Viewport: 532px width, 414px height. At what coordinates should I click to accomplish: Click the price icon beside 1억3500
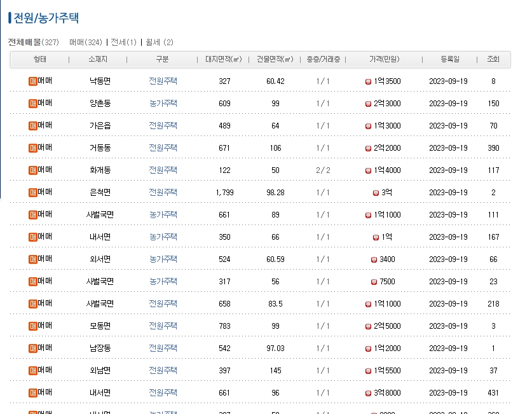367,80
